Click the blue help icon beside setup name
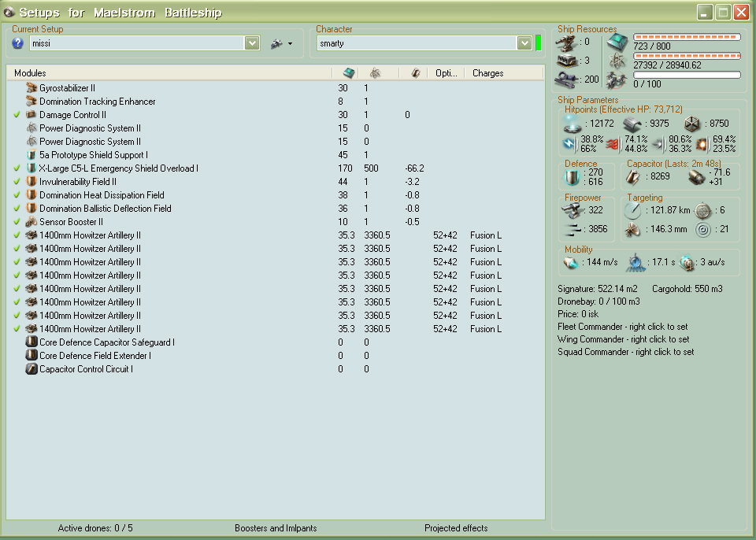756x540 pixels. 18,43
